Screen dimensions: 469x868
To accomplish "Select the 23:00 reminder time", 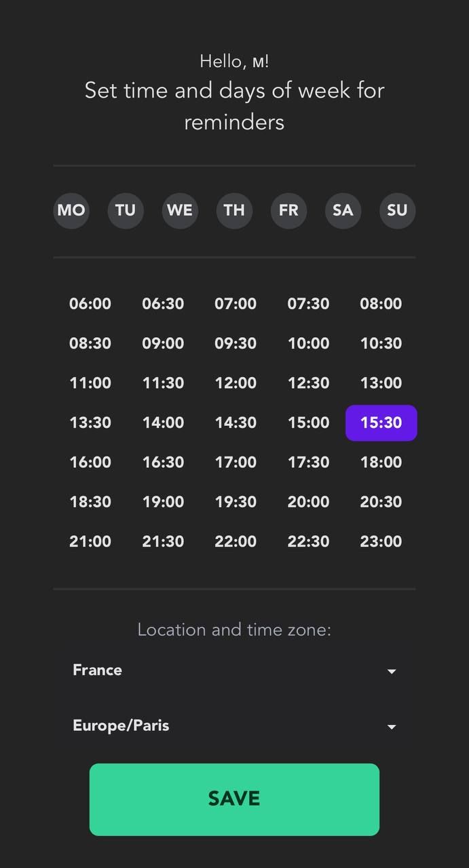I will 381,541.
